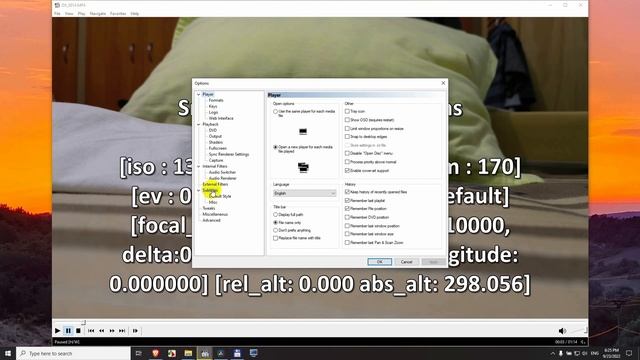This screenshot has height=360, width=640.
Task: Click Cancel in the Options dialog
Action: pyautogui.click(x=407, y=262)
